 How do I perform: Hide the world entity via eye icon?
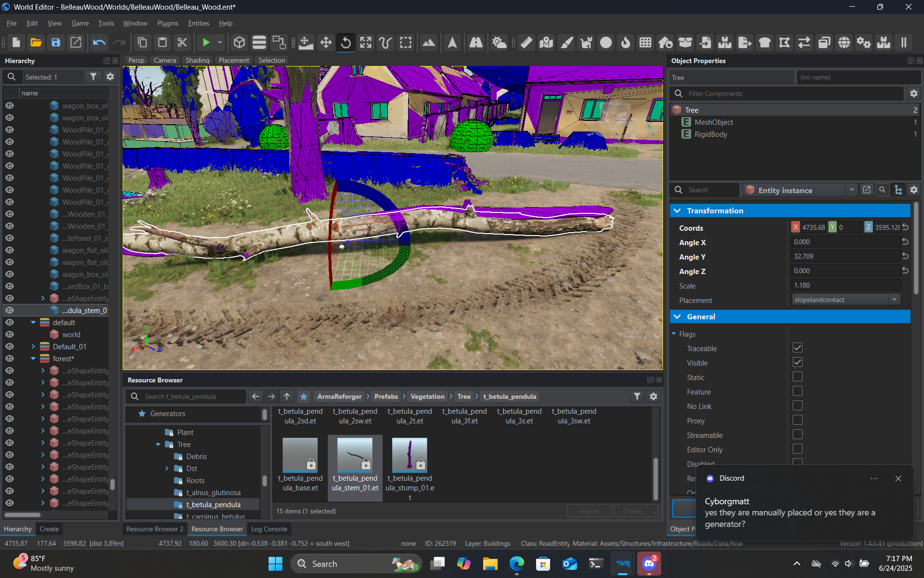[9, 334]
